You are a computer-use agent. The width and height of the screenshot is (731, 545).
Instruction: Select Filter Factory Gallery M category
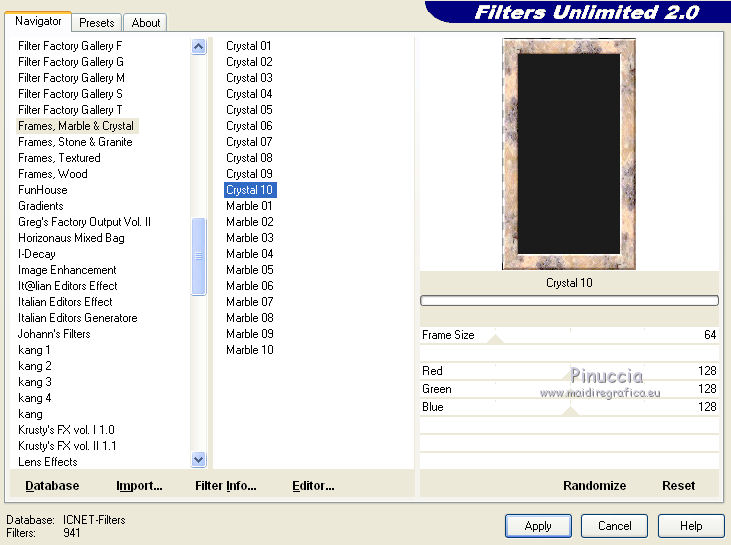click(71, 78)
